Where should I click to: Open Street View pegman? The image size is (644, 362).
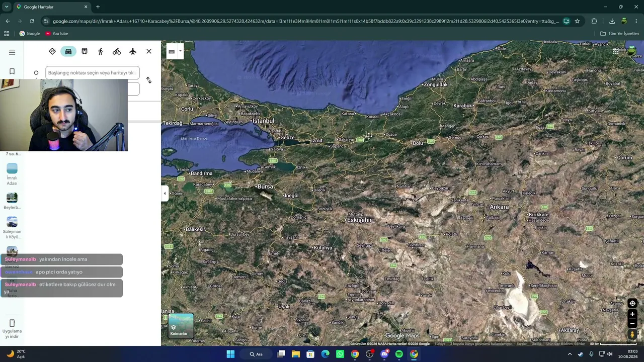(x=632, y=334)
